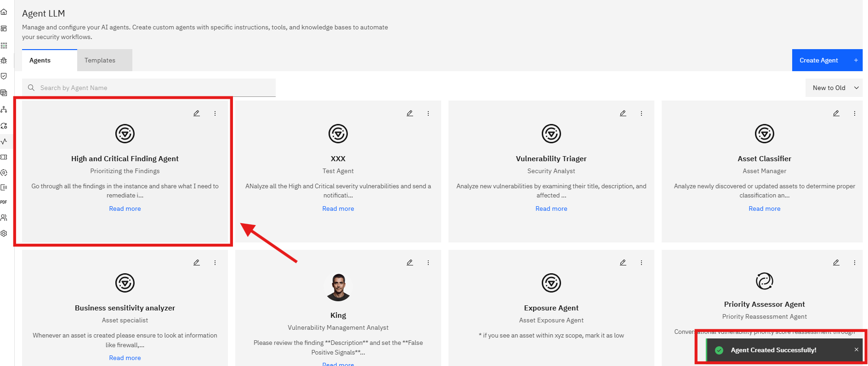Viewport: 868px width, 366px height.
Task: Open the users icon in the sidebar
Action: tap(4, 218)
